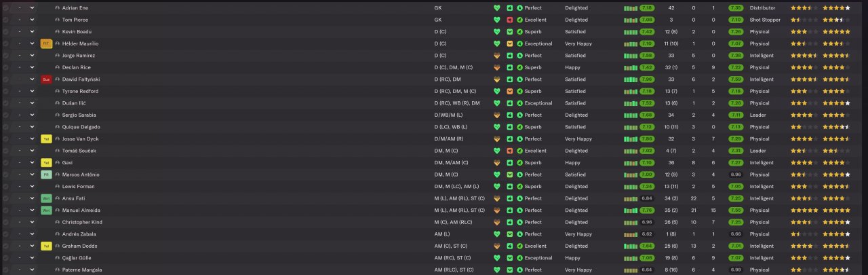Click the 7.96 average rating pill for Dawid Faltyński
The image size is (868, 275).
pyautogui.click(x=646, y=79)
